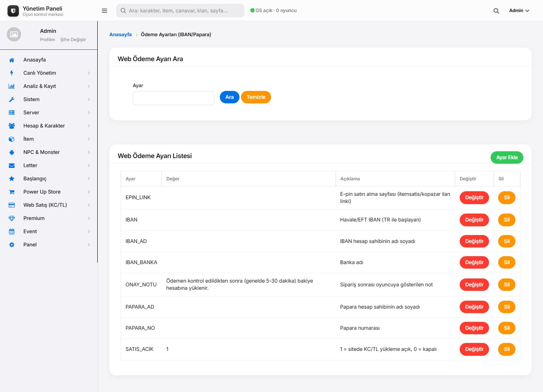Image resolution: width=543 pixels, height=392 pixels.
Task: Expand the Canlı Yönetim submenu chevron
Action: click(x=89, y=73)
